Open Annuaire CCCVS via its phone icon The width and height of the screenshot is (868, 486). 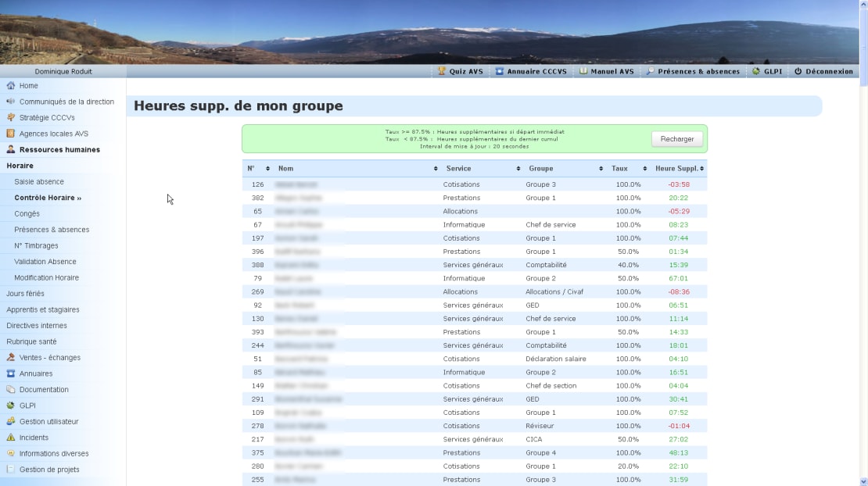point(500,71)
